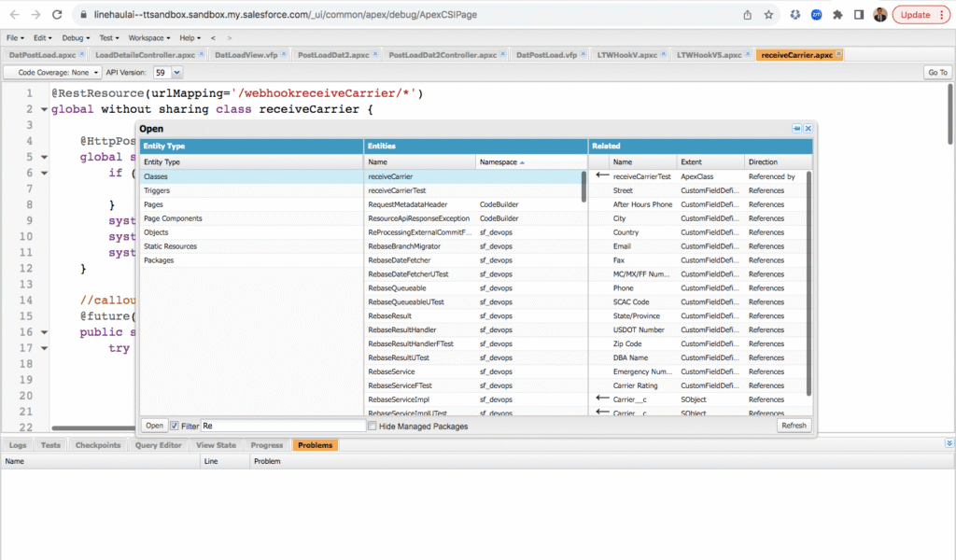Collapse the bottom panel with the chevron icon
Image resolution: width=956 pixels, height=560 pixels.
point(949,443)
